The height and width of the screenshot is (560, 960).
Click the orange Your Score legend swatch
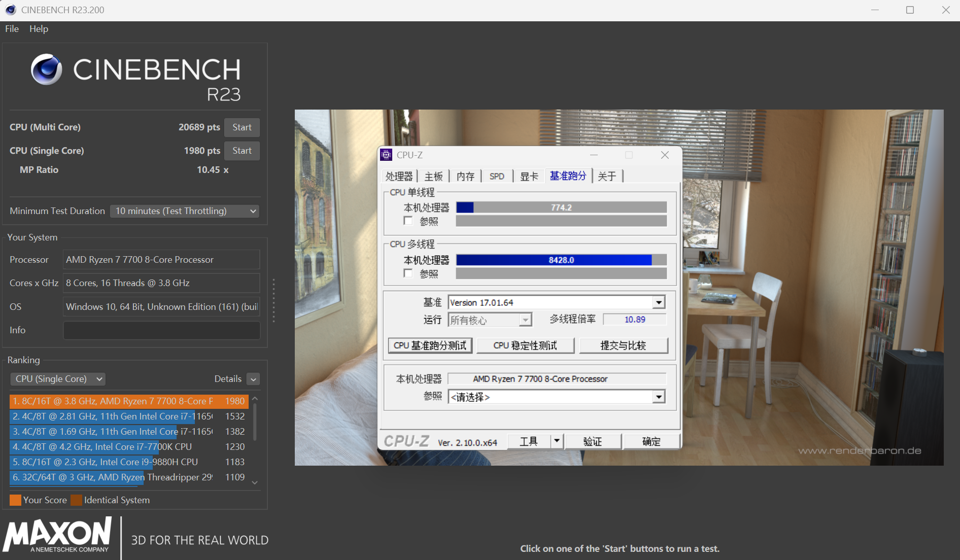[x=15, y=500]
